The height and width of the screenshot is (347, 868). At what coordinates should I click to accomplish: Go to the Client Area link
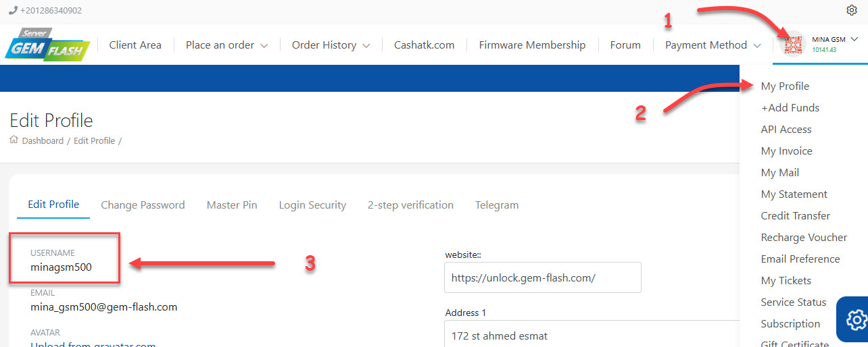135,45
